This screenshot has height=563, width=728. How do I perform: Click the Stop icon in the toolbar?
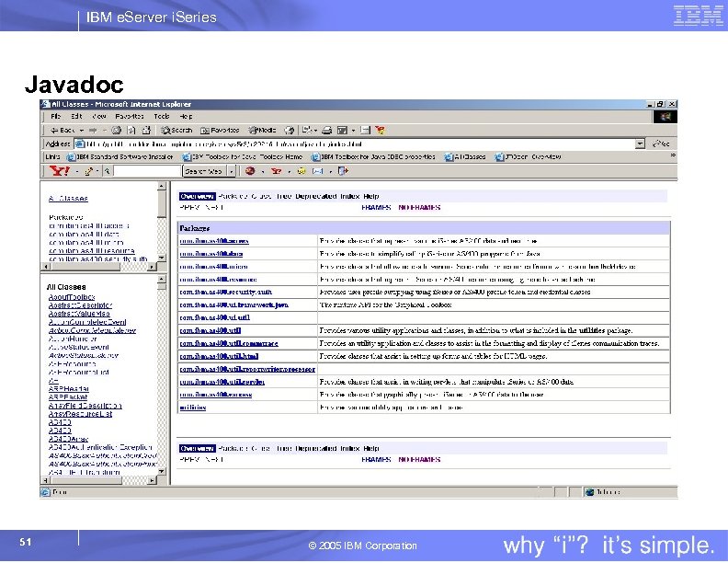116,131
